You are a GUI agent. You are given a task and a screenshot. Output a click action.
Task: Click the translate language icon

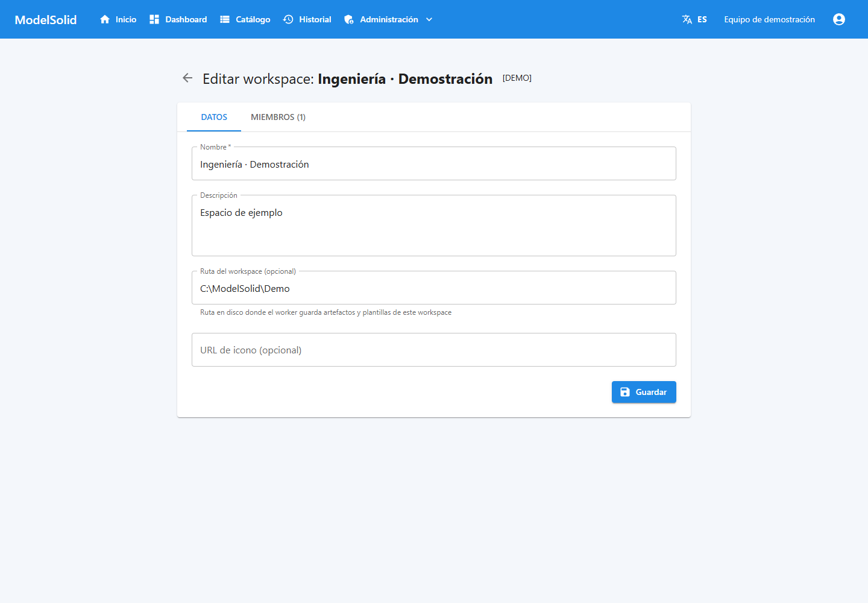(687, 19)
